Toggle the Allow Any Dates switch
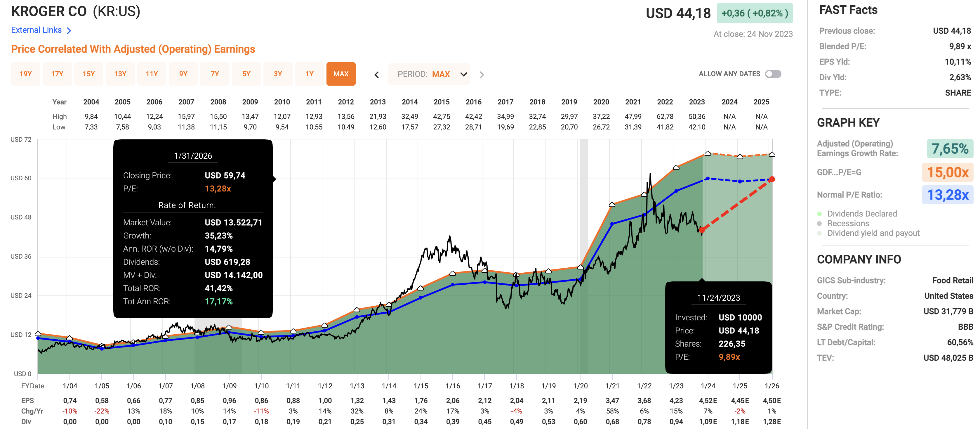 click(x=773, y=74)
